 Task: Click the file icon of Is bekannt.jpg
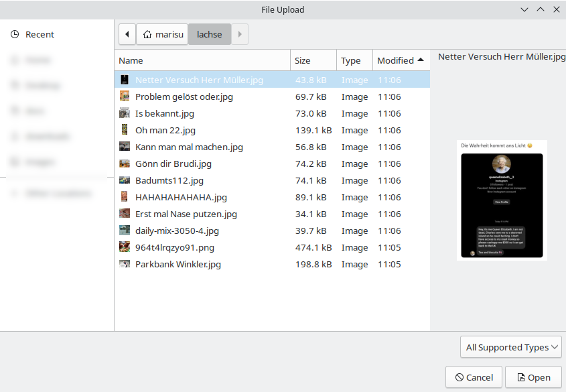pos(125,113)
